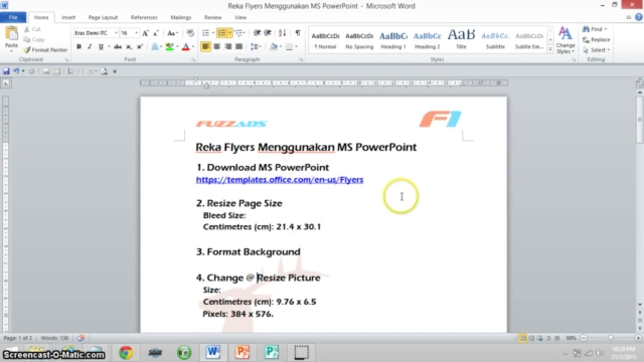Toggle Bold formatting
Viewport: 644px width, 362px height.
pyautogui.click(x=79, y=47)
